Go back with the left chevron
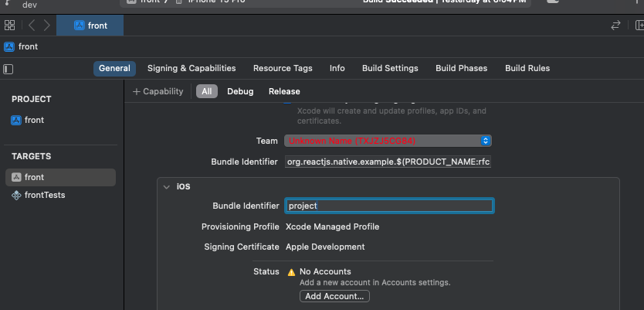Image resolution: width=644 pixels, height=310 pixels. pos(32,25)
